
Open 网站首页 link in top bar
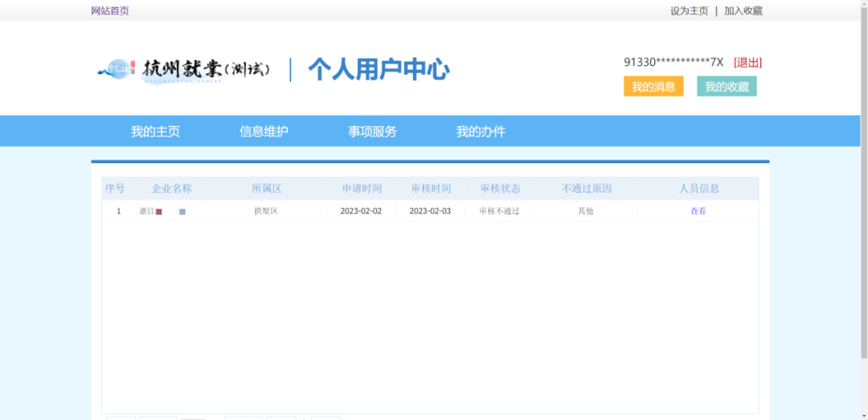point(110,10)
